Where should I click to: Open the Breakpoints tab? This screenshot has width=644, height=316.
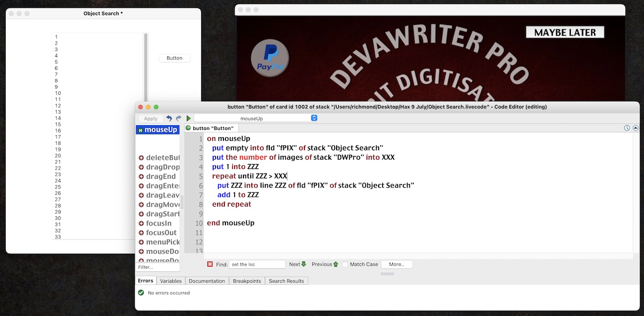(247, 281)
